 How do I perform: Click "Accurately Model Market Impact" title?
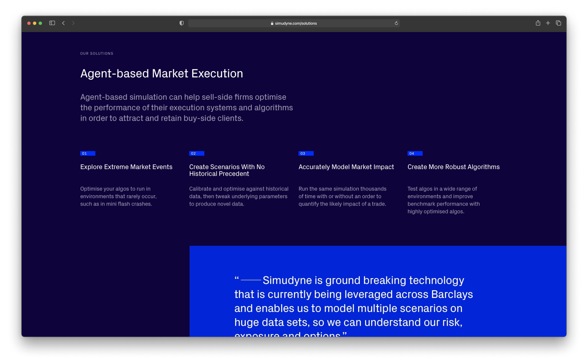click(x=346, y=167)
